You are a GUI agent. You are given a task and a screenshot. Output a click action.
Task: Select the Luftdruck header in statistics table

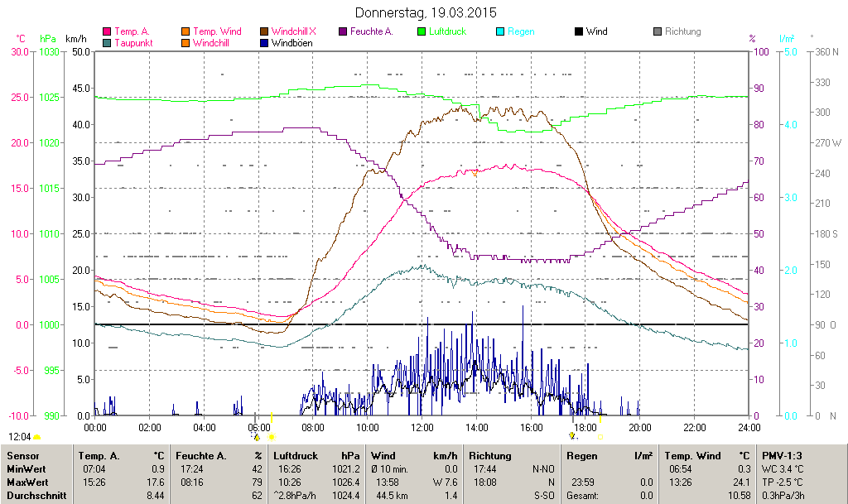(296, 455)
